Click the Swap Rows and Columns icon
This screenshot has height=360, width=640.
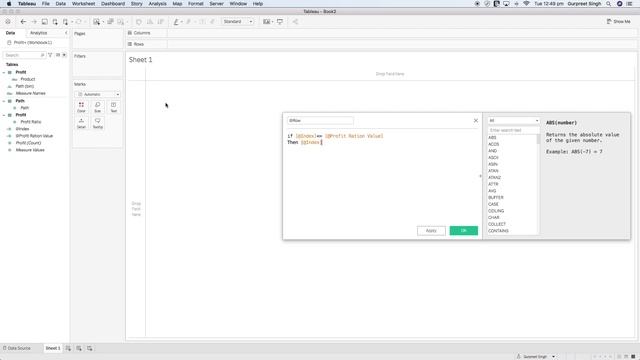[x=139, y=22]
